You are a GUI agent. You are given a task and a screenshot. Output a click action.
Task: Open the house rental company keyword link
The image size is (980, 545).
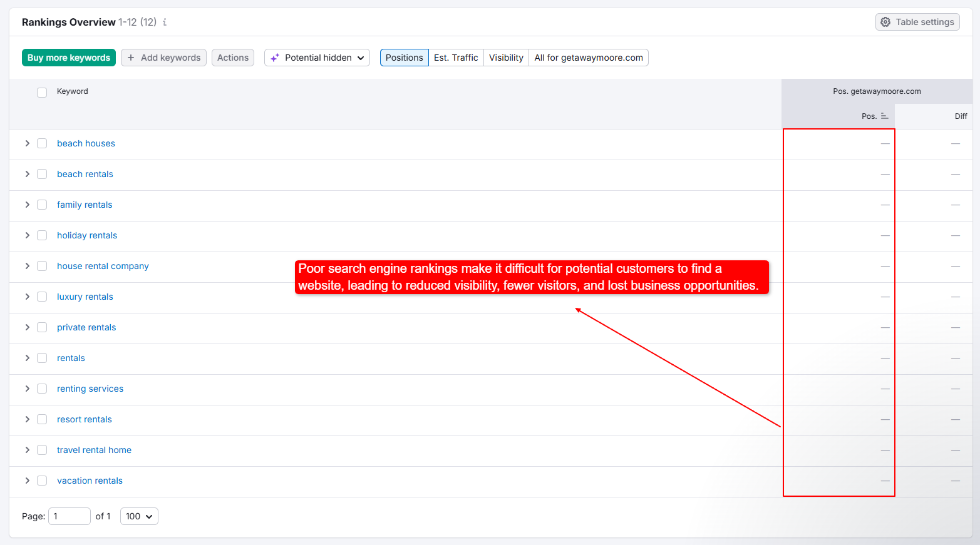(103, 266)
